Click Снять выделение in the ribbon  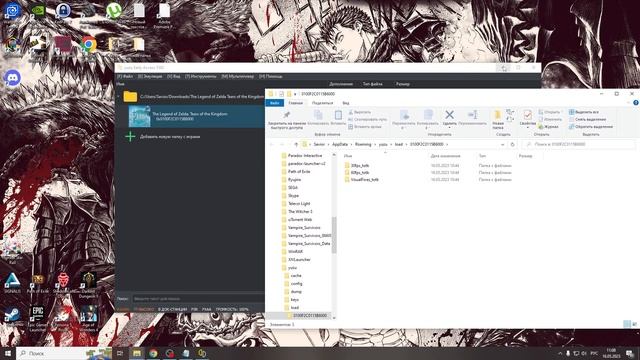[587, 119]
